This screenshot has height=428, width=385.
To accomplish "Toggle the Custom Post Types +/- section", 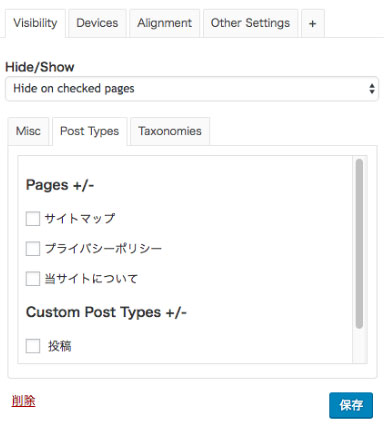I will pyautogui.click(x=106, y=312).
